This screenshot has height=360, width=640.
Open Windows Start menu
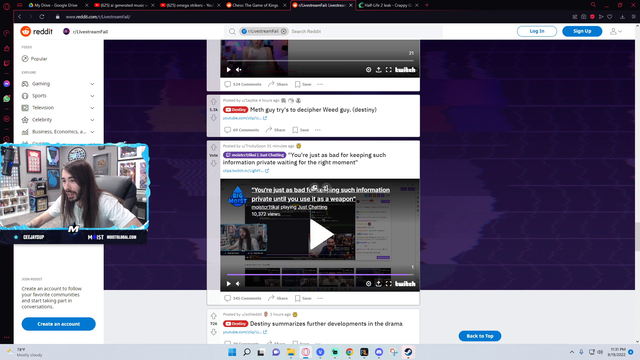pos(232,352)
